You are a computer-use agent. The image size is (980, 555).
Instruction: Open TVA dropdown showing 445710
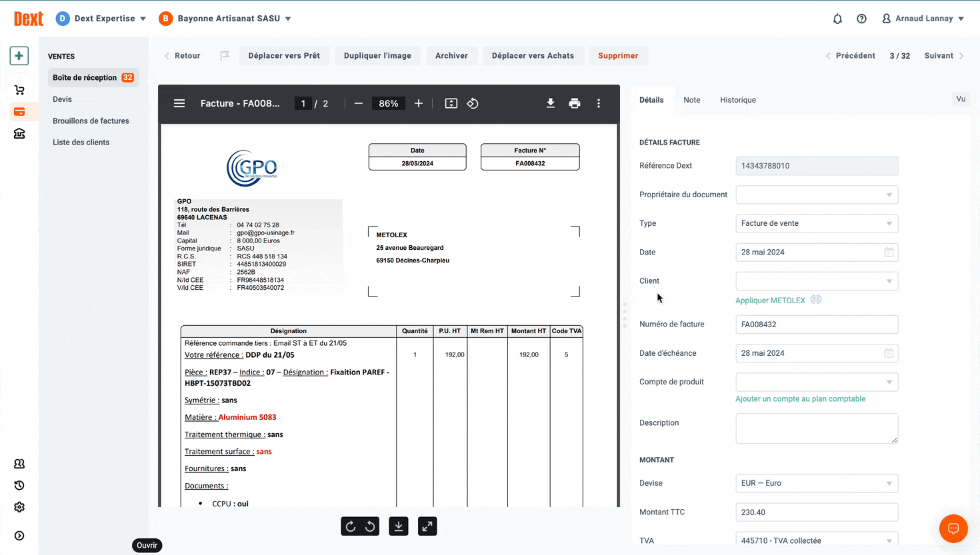(817, 539)
